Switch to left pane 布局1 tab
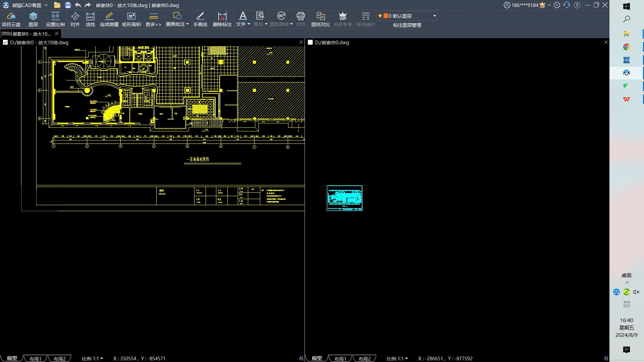Viewport: 644px width, 362px height. 35,358
